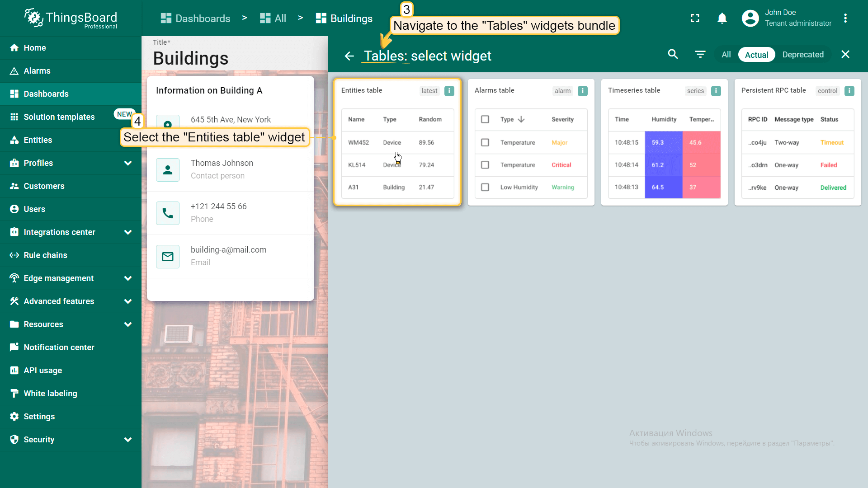868x488 pixels.
Task: Open widget search magnifier icon
Action: pos(673,55)
